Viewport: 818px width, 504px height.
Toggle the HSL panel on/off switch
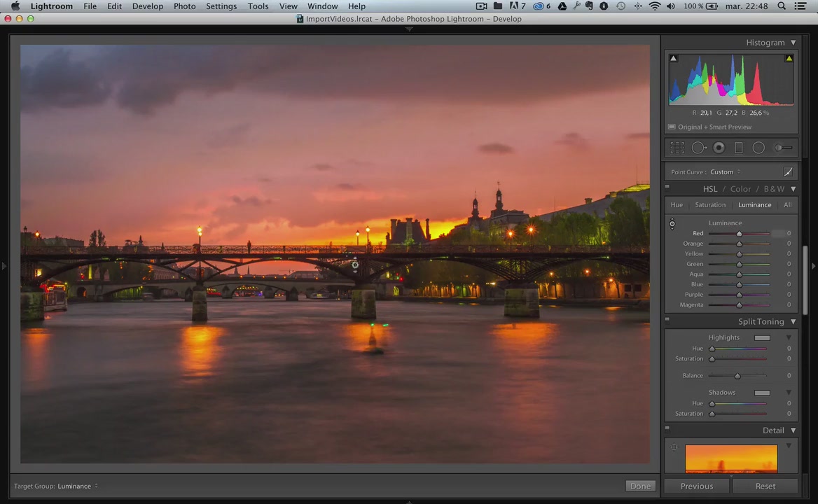(667, 187)
